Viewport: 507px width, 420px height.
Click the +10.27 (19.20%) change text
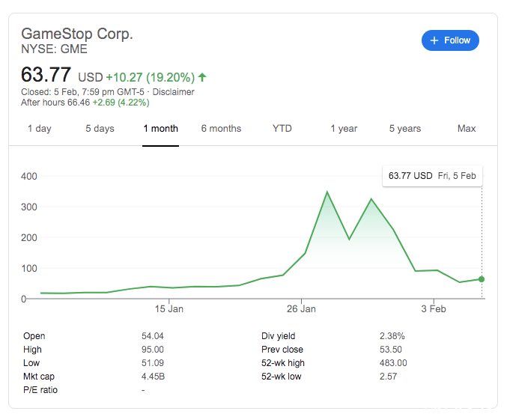pyautogui.click(x=151, y=77)
